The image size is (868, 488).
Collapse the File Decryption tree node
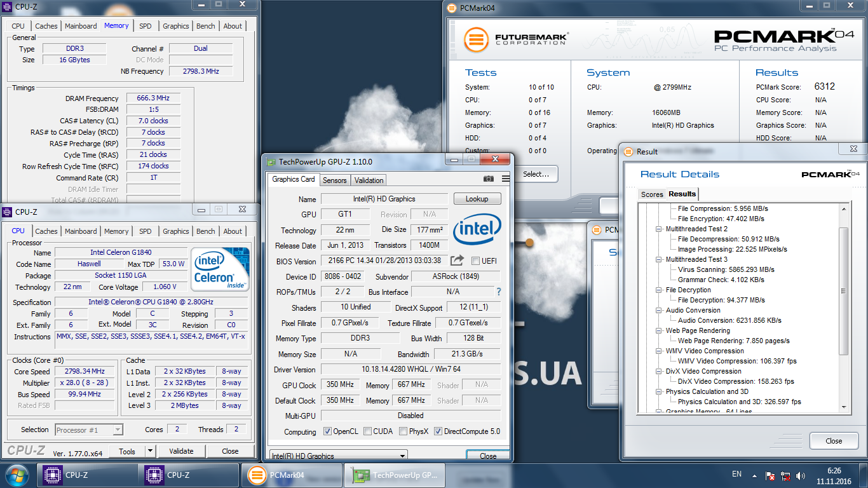point(659,290)
